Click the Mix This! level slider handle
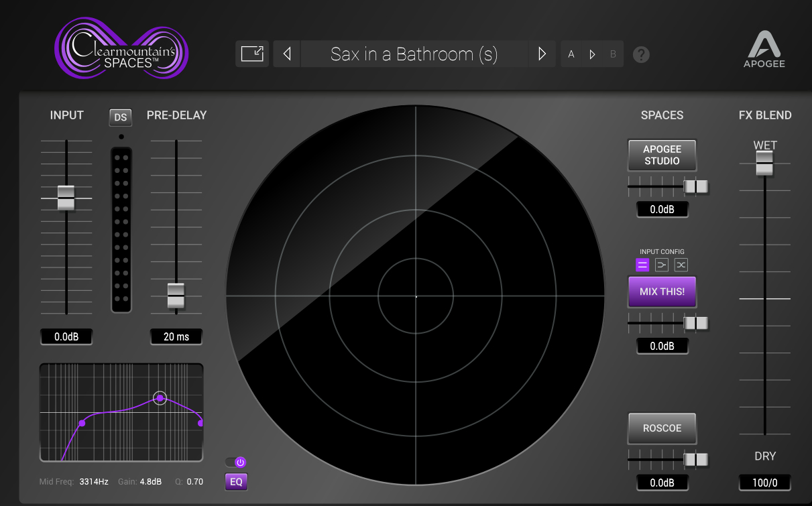 click(696, 324)
